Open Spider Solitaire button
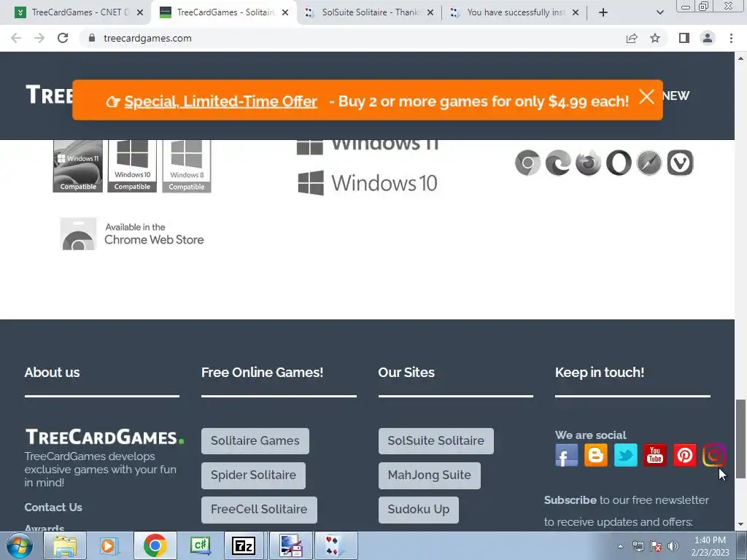The image size is (747, 560). click(x=253, y=475)
